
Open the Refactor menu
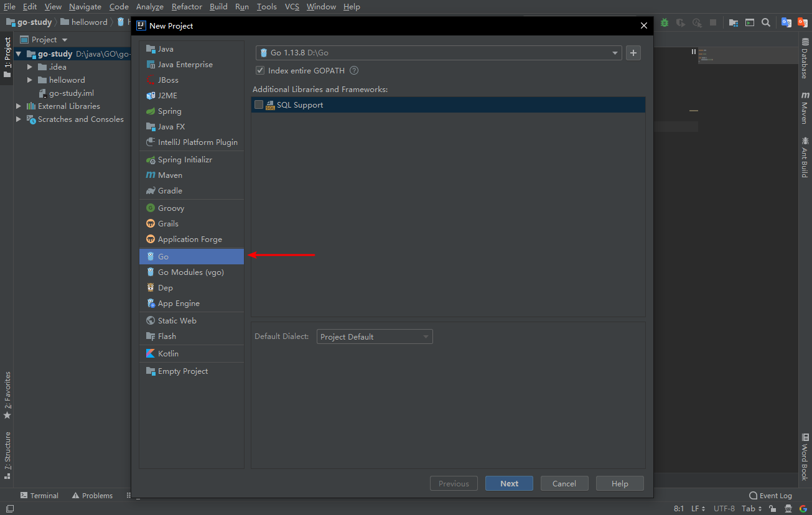click(x=187, y=6)
